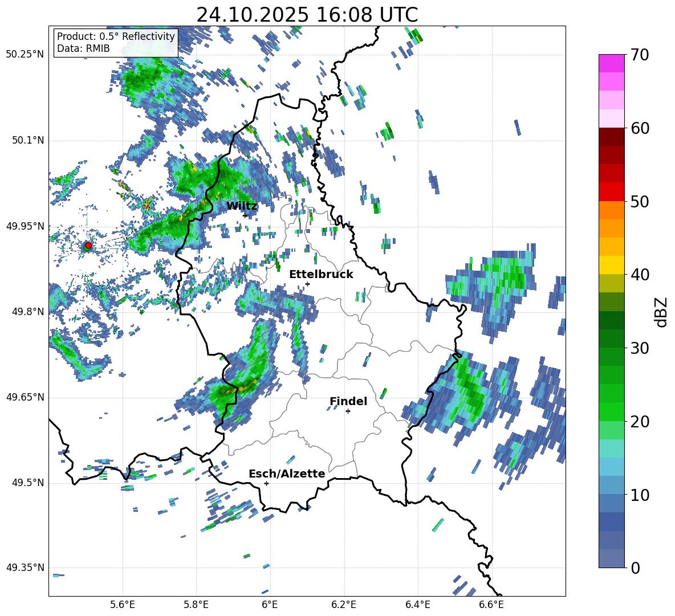Click the colorbar tick label 70

(640, 55)
